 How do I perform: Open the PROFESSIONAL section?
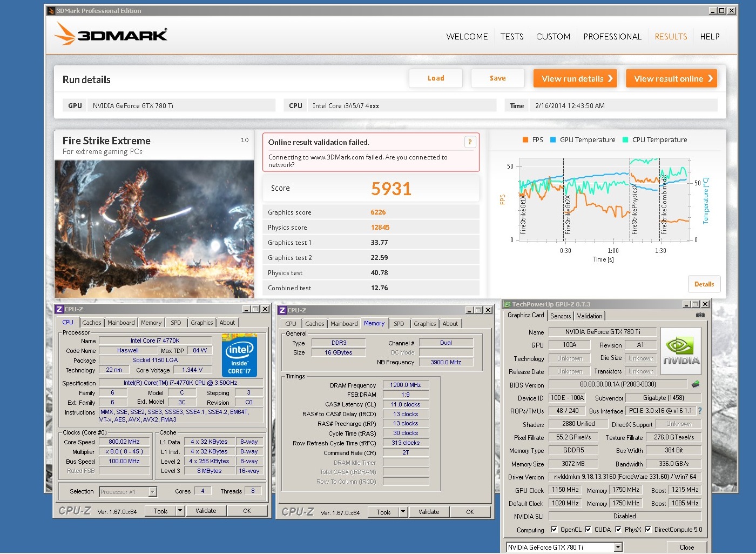pyautogui.click(x=612, y=37)
